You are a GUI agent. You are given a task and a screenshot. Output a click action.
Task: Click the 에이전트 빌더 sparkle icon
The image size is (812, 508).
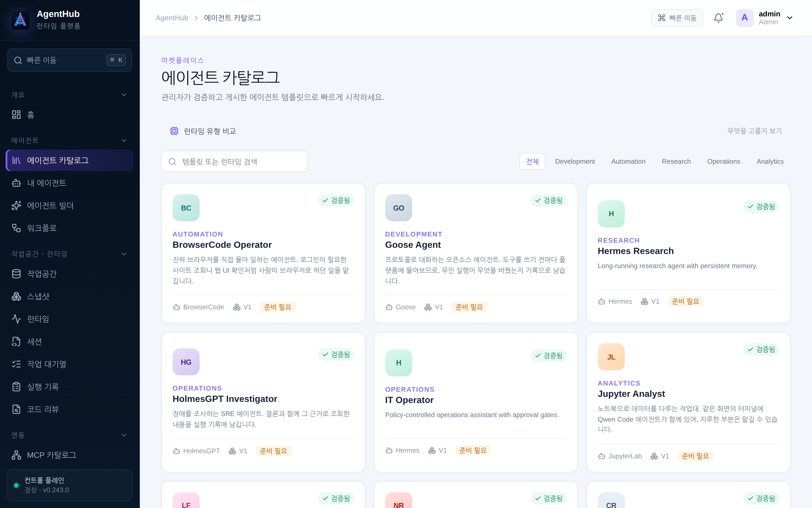tap(16, 205)
